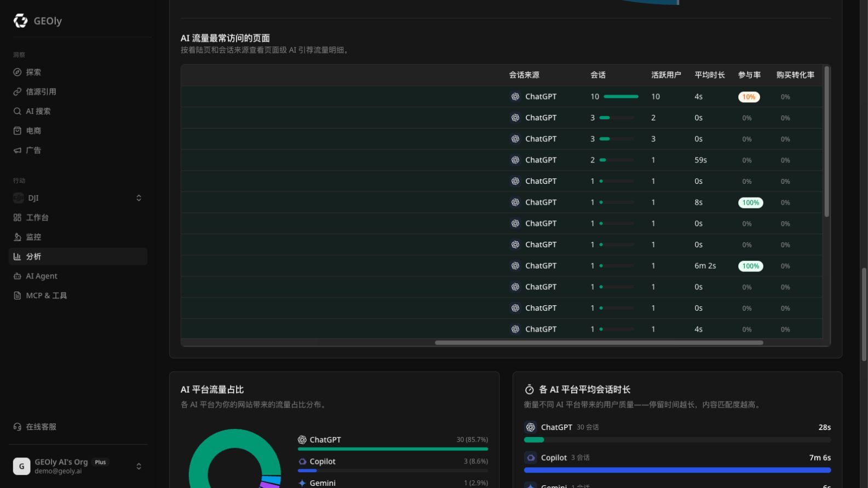Click the AI 搜索 magnifier icon
Screen dimensions: 868x488
coord(18,111)
